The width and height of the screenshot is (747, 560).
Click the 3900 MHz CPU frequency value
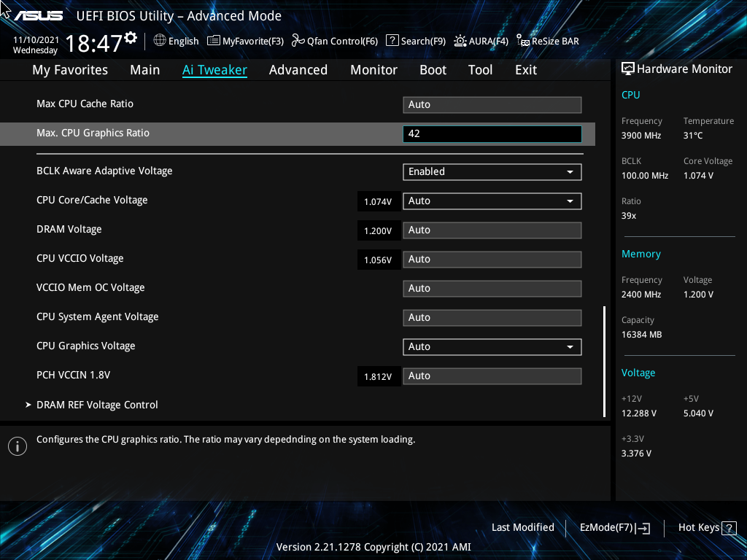(640, 136)
